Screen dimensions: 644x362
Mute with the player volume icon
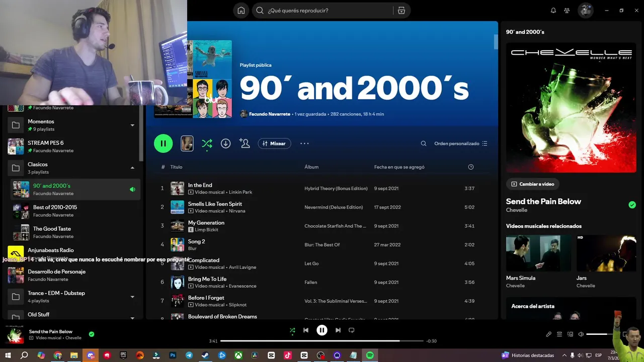click(581, 334)
